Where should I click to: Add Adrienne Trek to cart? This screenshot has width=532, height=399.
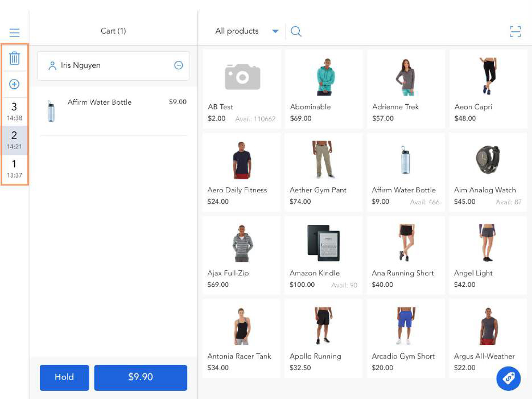coord(406,89)
